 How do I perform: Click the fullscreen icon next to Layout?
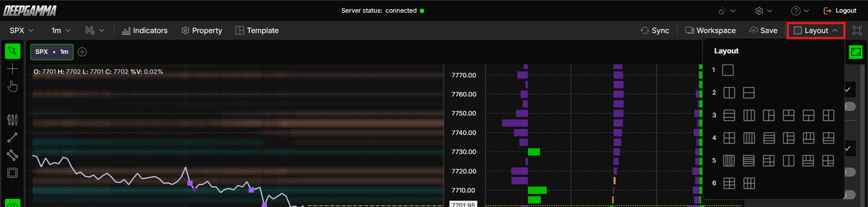[857, 30]
